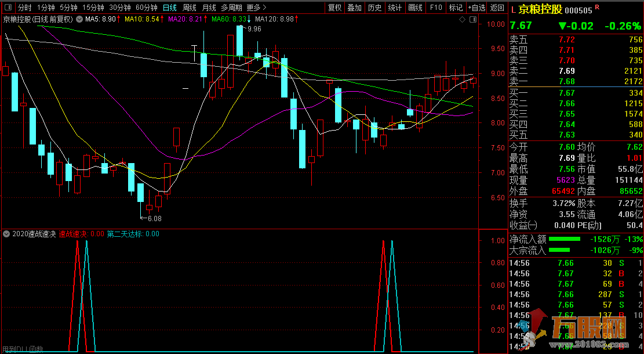Open the 更多 periods dropdown
The width and height of the screenshot is (644, 354).
[x=256, y=8]
